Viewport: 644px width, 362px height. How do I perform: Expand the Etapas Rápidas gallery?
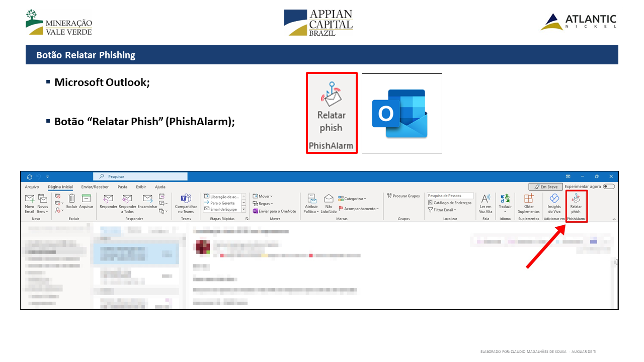(244, 209)
